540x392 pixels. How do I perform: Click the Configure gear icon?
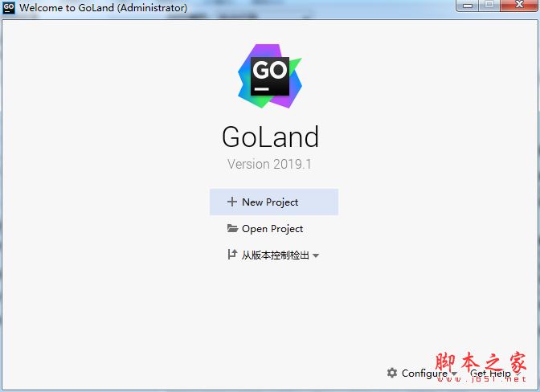[x=392, y=373]
